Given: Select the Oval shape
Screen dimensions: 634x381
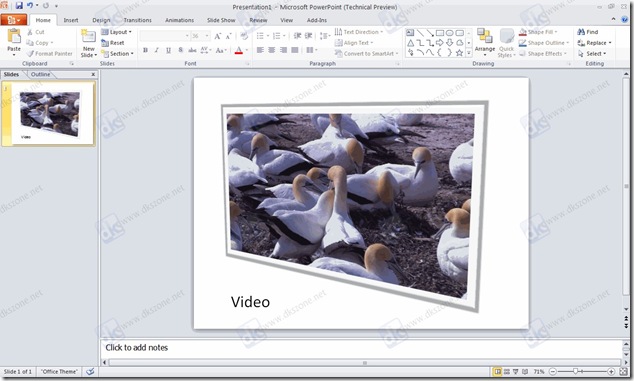Looking at the screenshot, I should (450, 33).
